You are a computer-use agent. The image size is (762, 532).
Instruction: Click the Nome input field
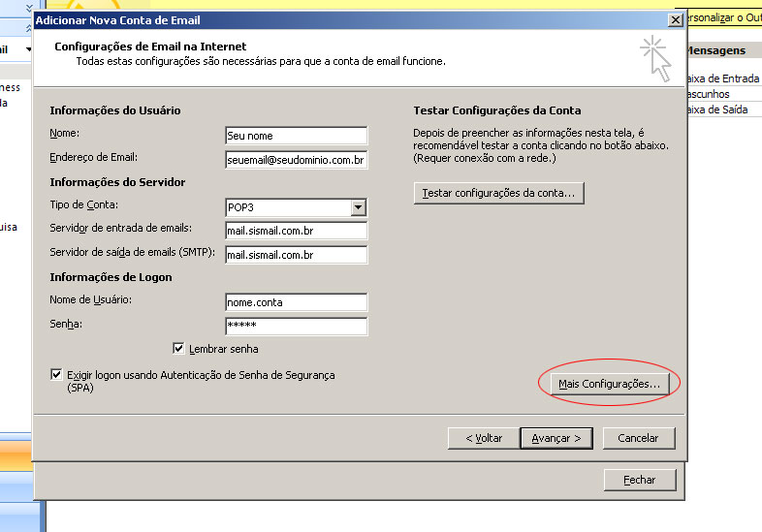tap(297, 136)
